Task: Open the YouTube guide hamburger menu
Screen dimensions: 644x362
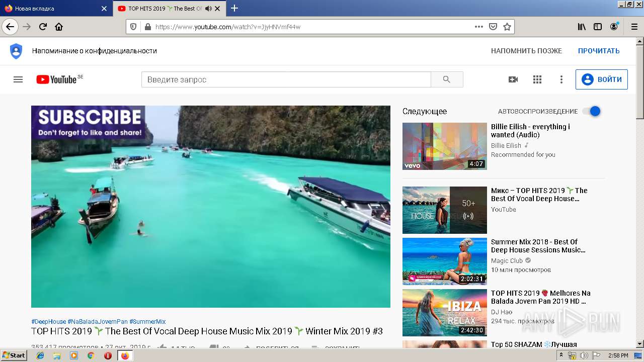Action: (18, 79)
